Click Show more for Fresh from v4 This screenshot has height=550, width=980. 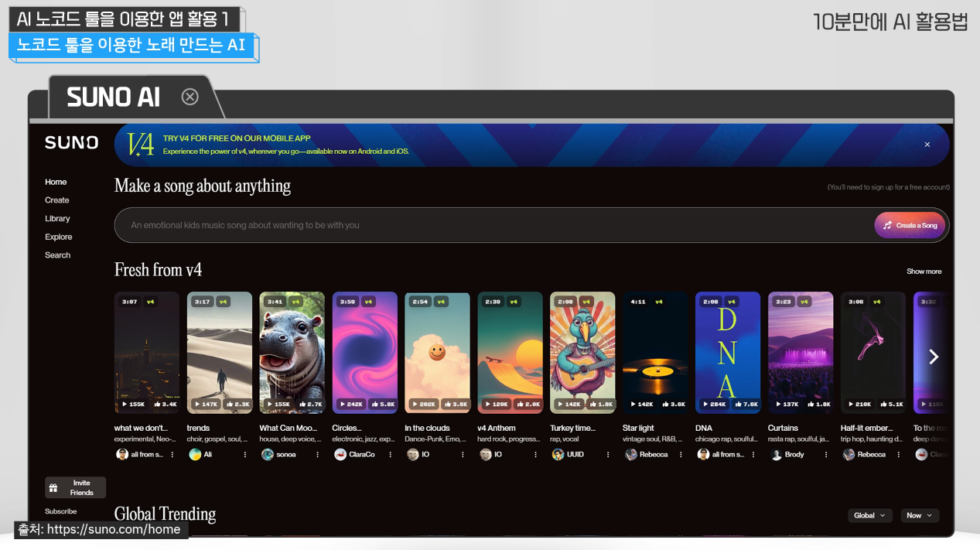click(924, 272)
